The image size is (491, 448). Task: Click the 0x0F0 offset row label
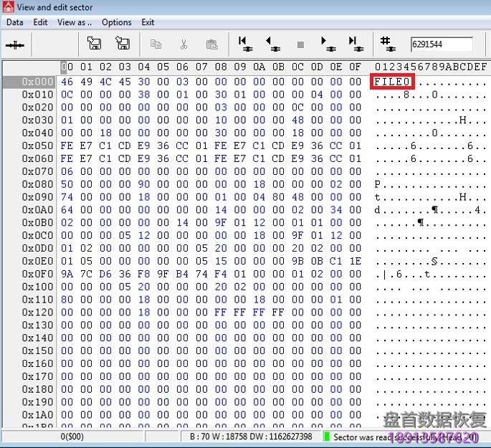(x=37, y=274)
